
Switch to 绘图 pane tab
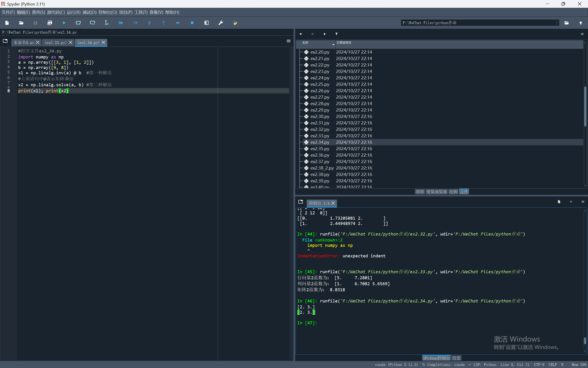453,192
